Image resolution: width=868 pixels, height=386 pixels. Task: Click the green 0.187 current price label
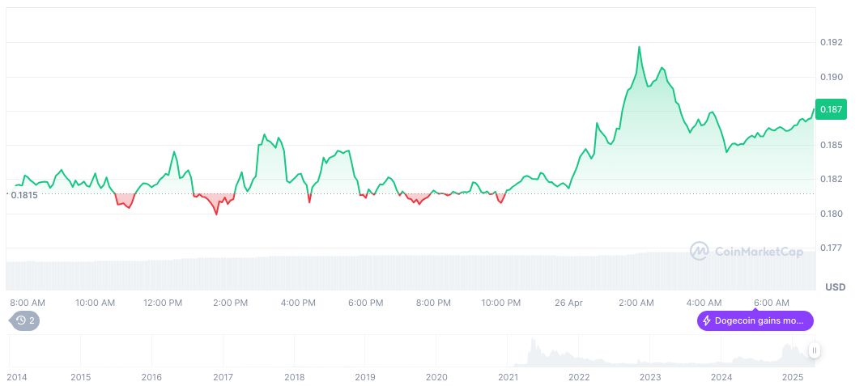coord(831,109)
